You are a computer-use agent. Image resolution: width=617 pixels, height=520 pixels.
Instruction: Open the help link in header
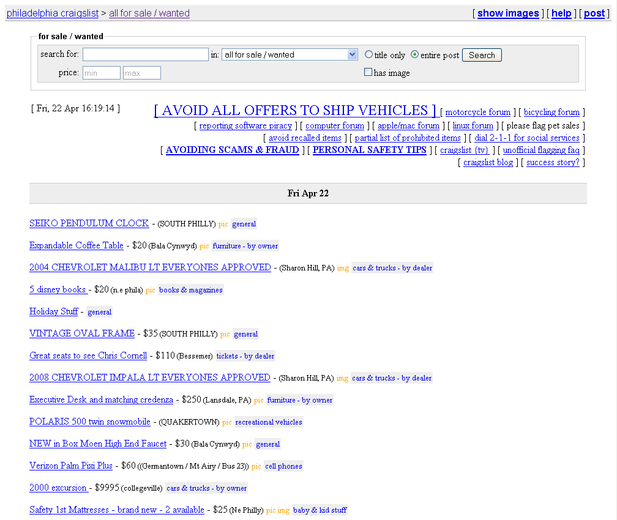click(561, 13)
